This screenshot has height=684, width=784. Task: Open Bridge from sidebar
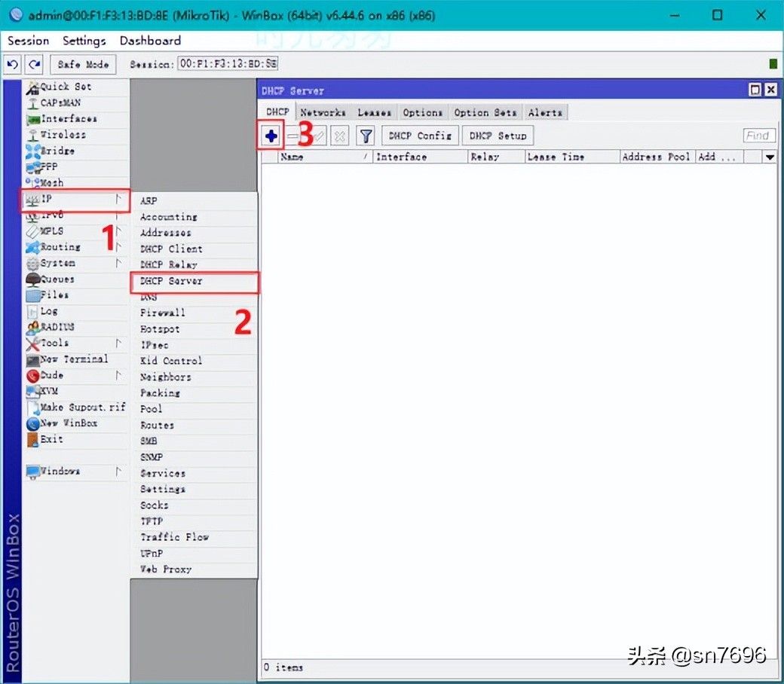point(75,151)
